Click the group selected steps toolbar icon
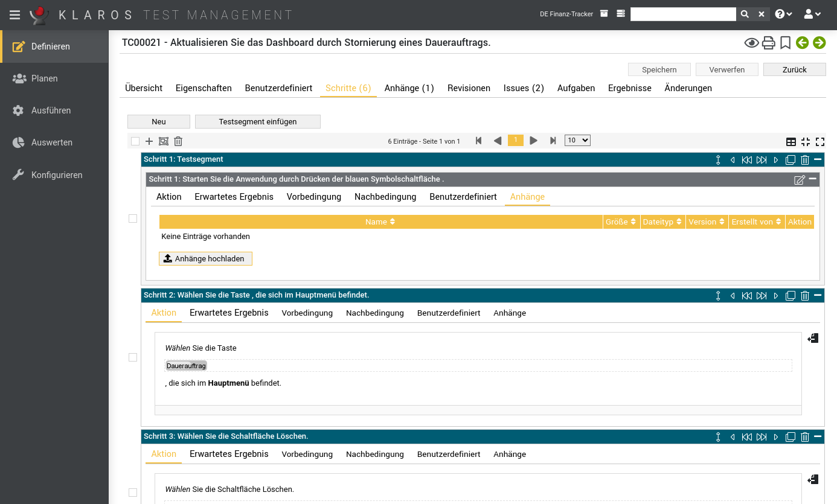 pyautogui.click(x=164, y=141)
